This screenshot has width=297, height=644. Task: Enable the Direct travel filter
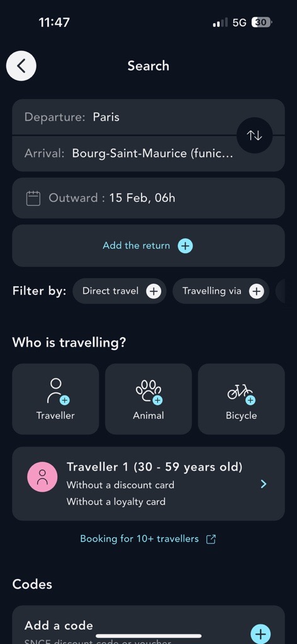click(x=119, y=291)
